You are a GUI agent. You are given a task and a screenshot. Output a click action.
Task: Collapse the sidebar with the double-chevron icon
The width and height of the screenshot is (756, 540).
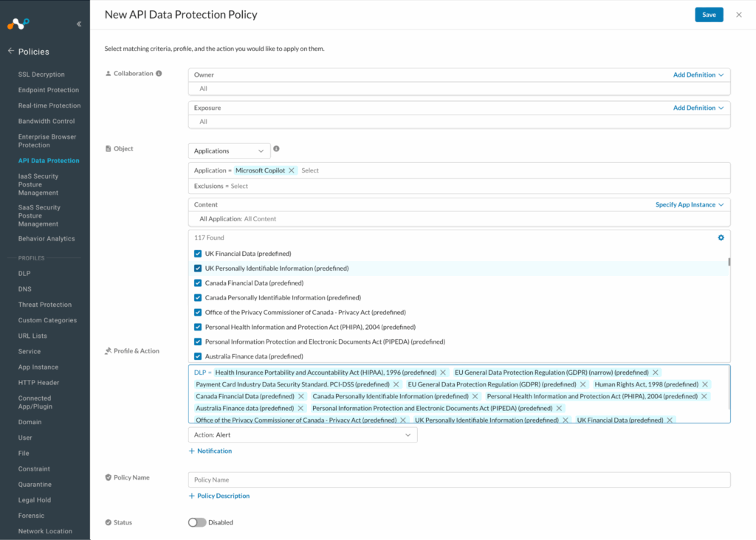[78, 24]
